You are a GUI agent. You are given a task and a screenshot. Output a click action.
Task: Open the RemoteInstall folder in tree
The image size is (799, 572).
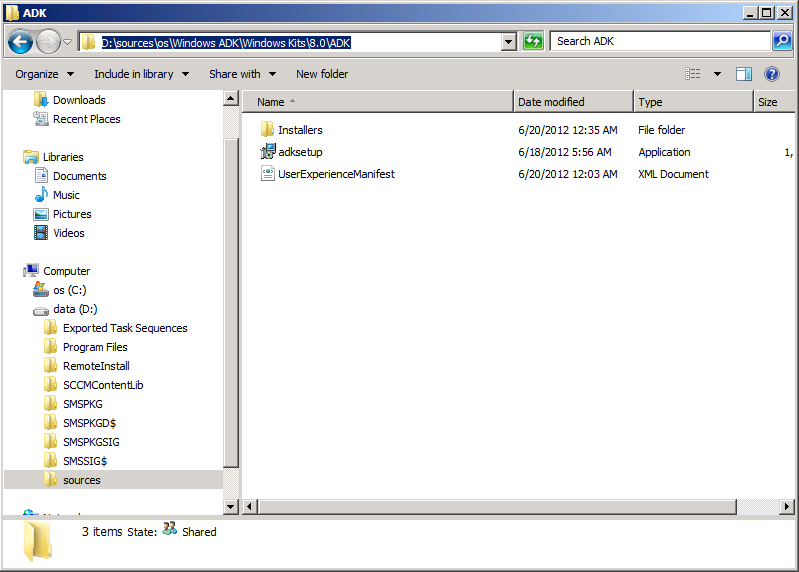pyautogui.click(x=96, y=366)
